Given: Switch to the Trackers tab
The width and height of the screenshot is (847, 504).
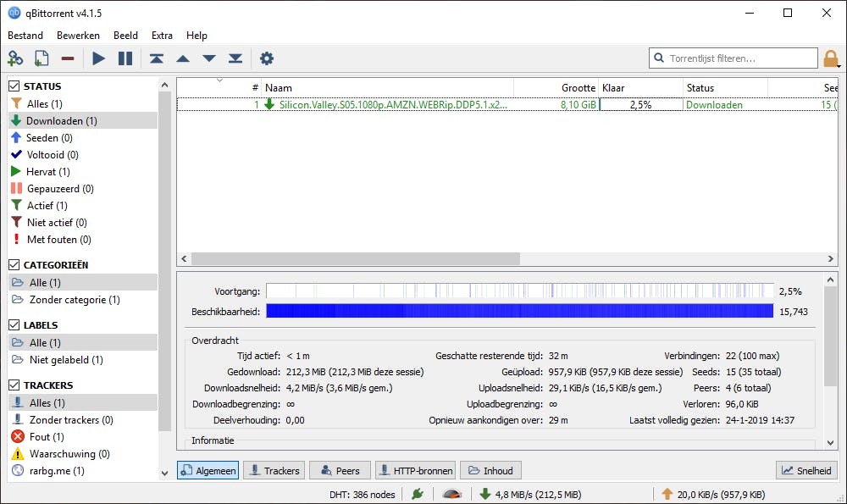Looking at the screenshot, I should 274,470.
